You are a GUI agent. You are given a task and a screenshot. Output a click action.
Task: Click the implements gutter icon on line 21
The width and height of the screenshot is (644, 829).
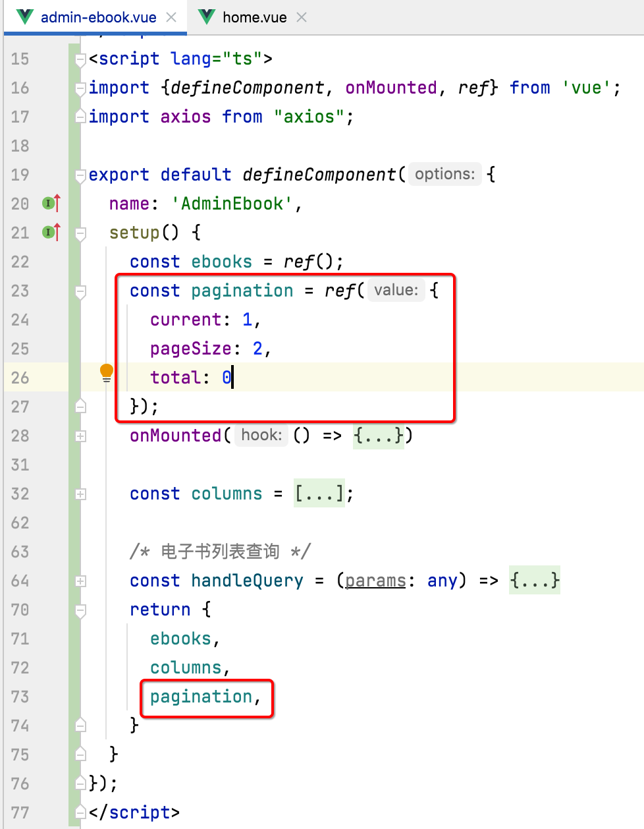coord(51,233)
